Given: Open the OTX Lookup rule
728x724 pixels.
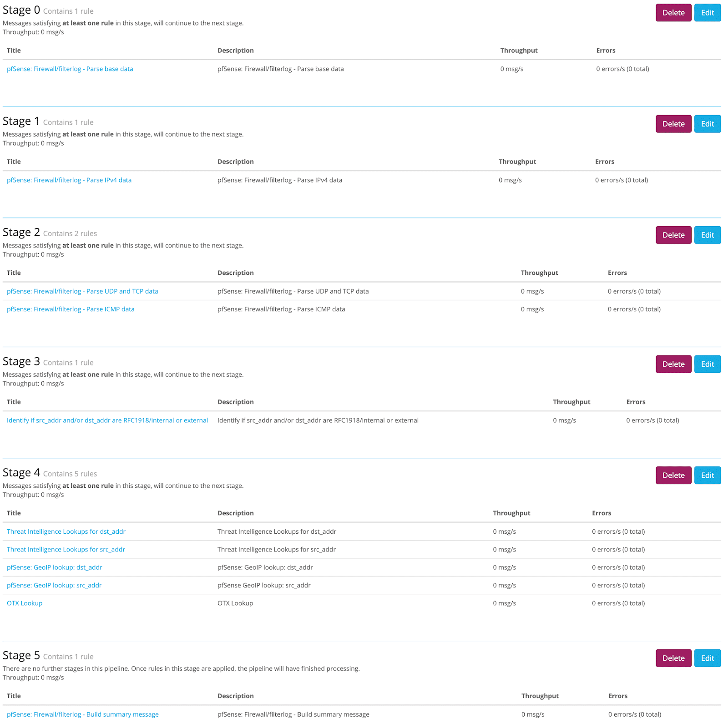Looking at the screenshot, I should [x=24, y=603].
